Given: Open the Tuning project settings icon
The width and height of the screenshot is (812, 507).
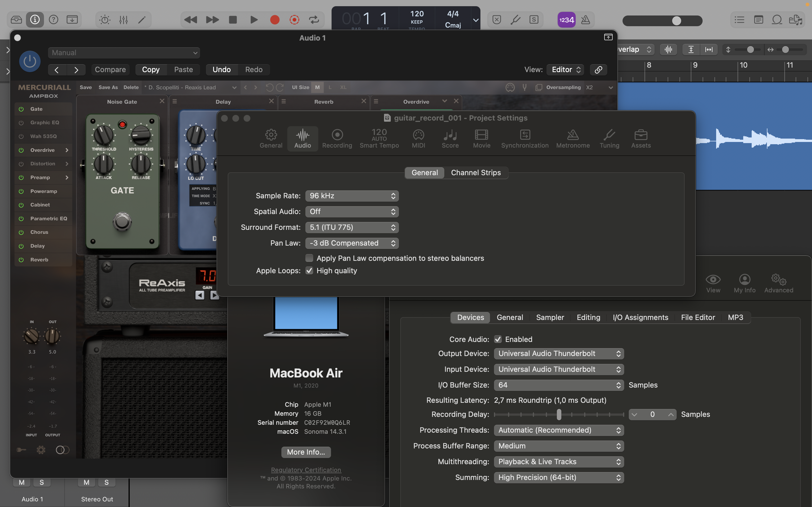Looking at the screenshot, I should 609,139.
